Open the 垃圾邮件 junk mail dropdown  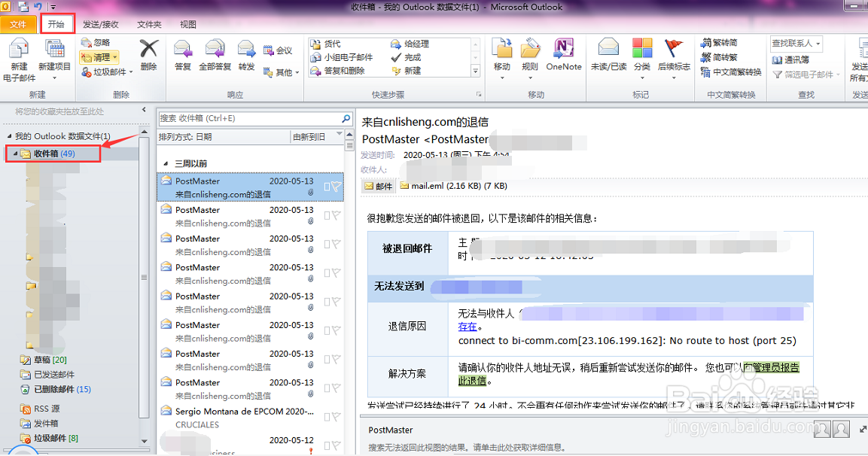108,72
